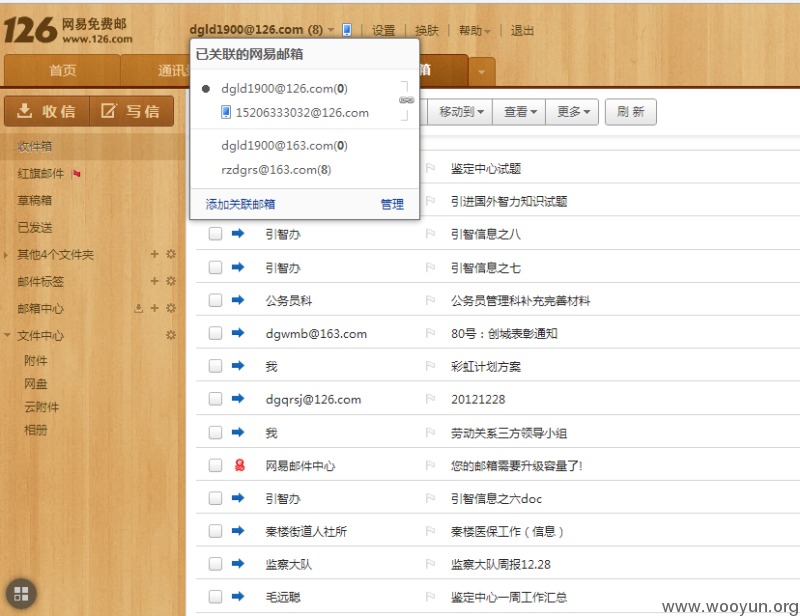
Task: Click the forwarded arrow icon for dgwmb@163.com mail
Action: [x=238, y=333]
